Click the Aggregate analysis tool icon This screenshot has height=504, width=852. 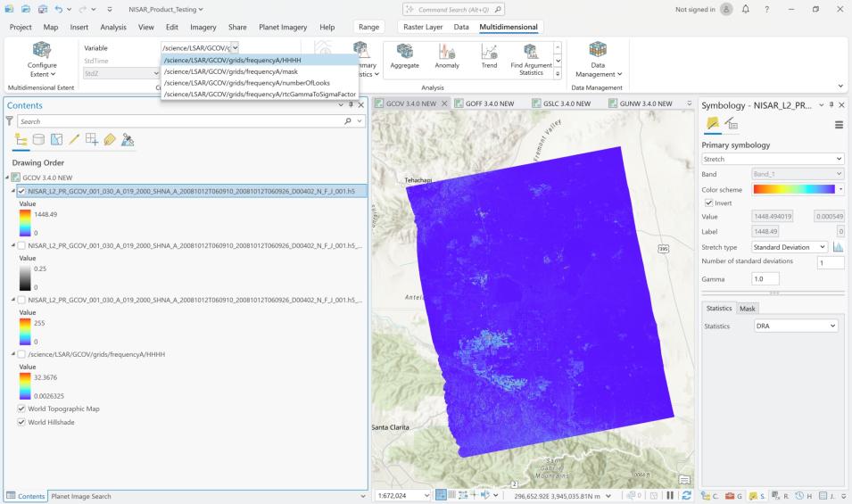pos(404,55)
